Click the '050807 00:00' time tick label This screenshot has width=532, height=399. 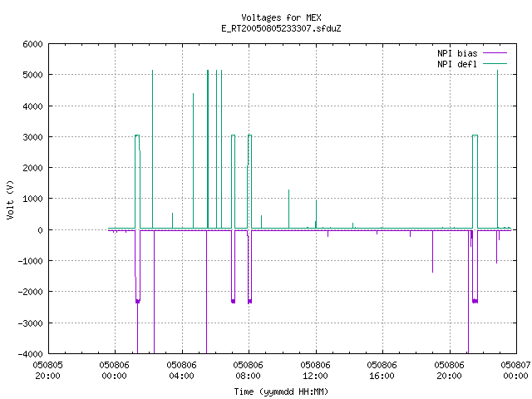pos(515,371)
